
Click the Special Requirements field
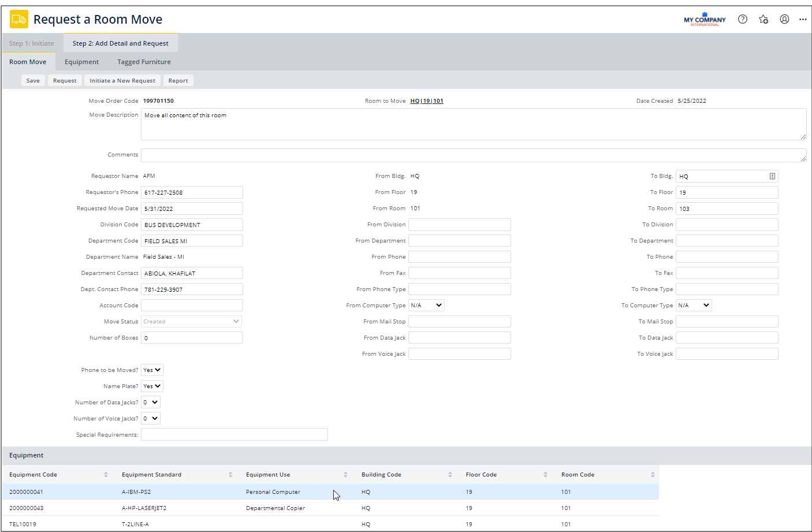[234, 434]
